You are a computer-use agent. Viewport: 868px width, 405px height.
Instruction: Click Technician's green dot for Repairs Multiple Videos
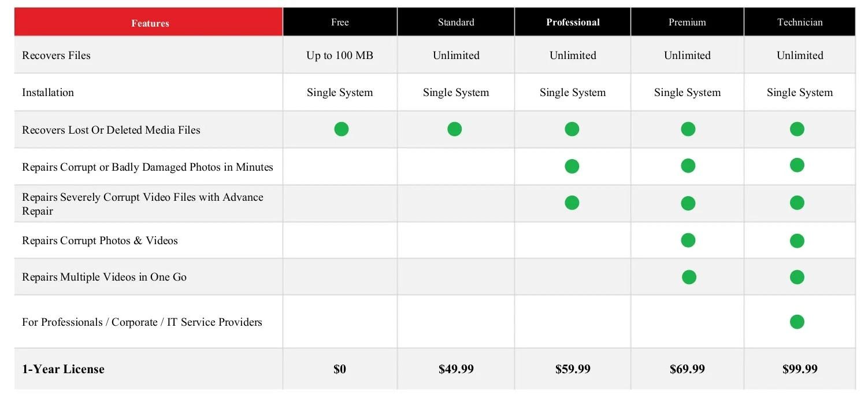click(797, 277)
